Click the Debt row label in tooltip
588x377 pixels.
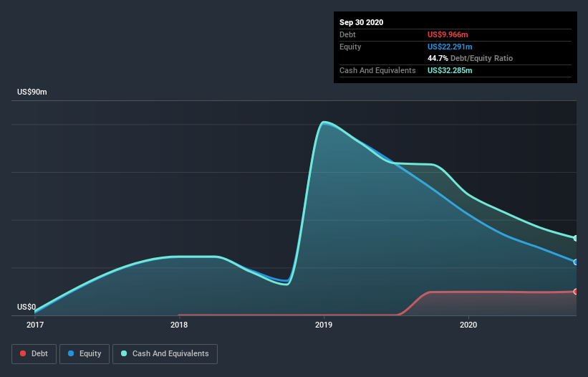pos(347,34)
